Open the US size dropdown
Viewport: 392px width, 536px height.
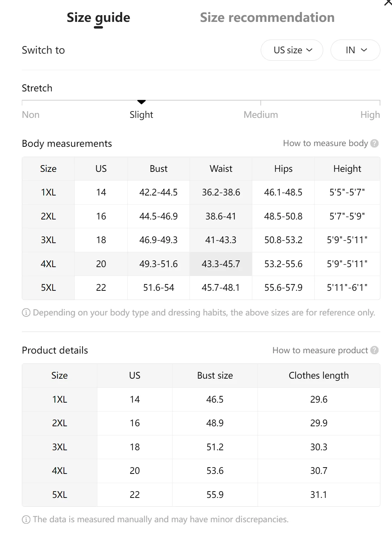(292, 50)
